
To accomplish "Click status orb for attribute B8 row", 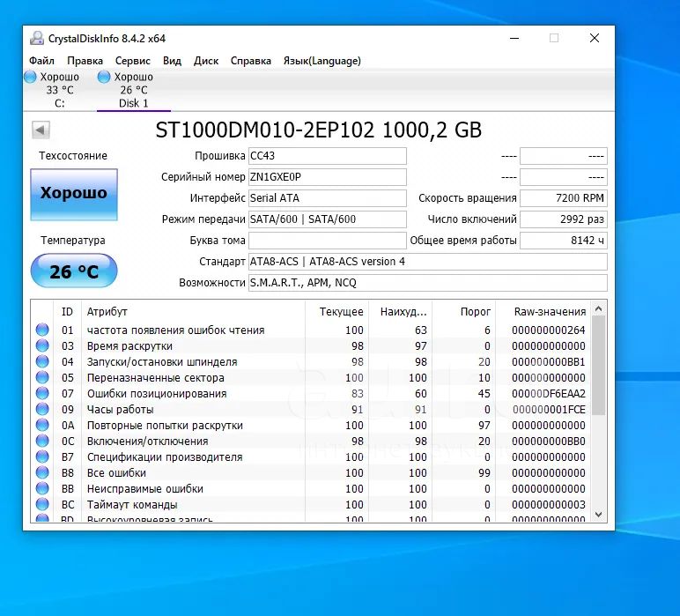I will [x=42, y=472].
